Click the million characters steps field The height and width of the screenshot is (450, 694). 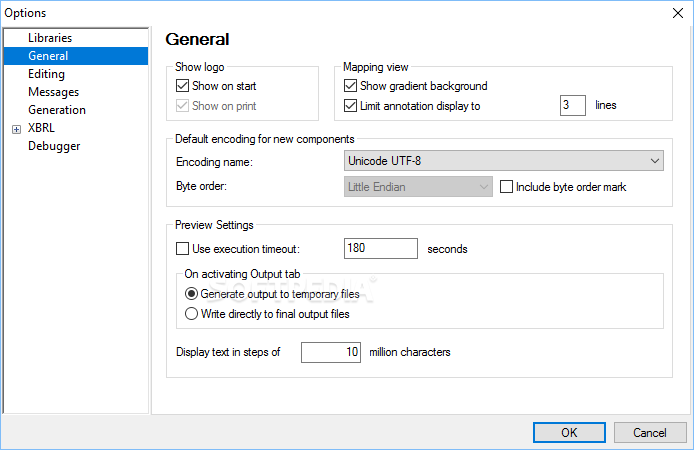coord(331,352)
